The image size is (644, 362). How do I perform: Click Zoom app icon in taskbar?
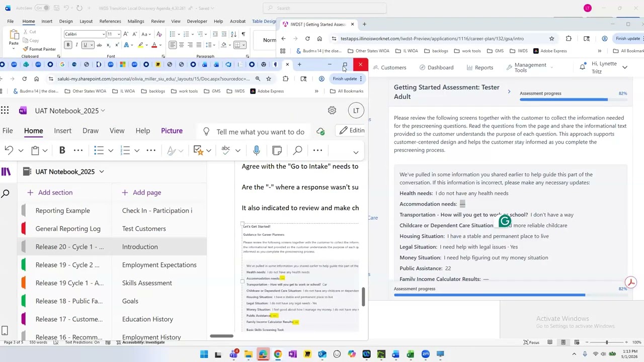[x=426, y=354]
